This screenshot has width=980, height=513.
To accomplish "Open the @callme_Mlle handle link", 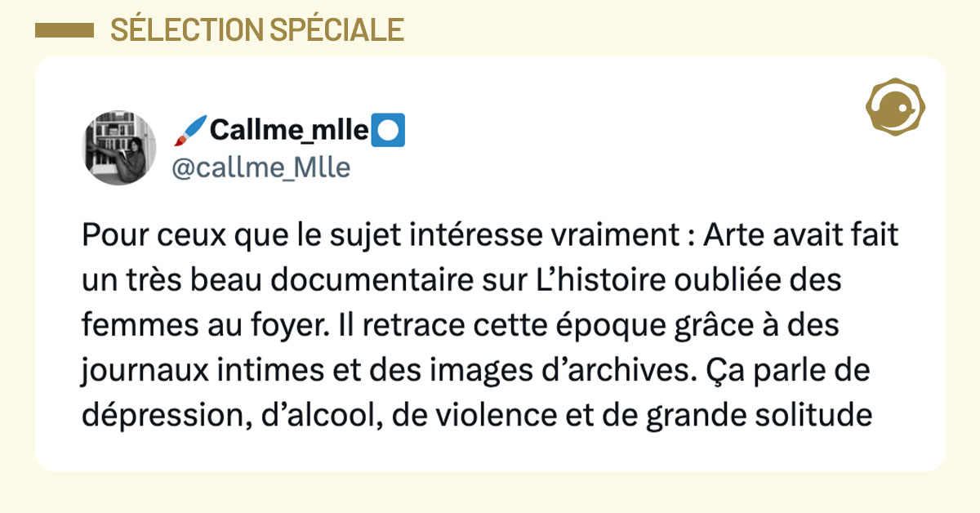I will 261,167.
